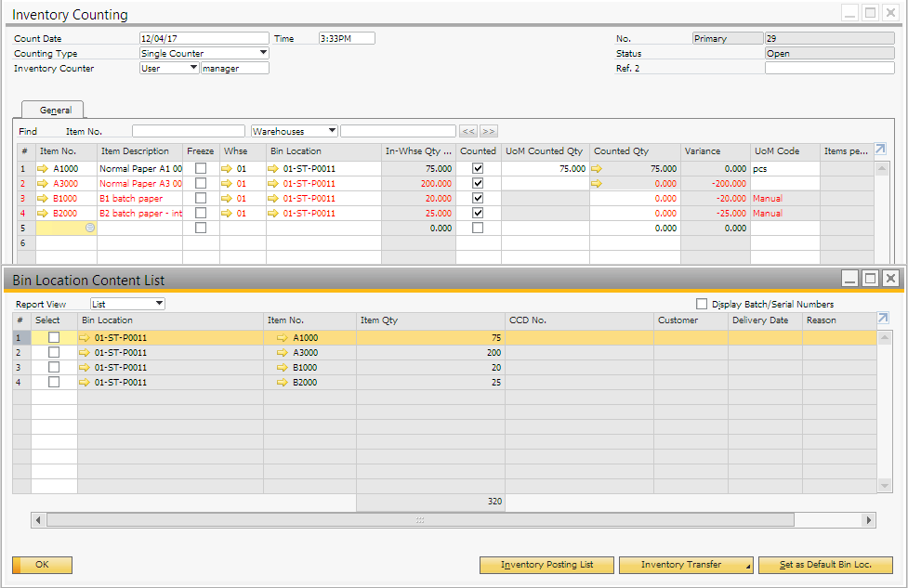Tick Select checkbox for row 1 in Bin Content List

tap(54, 338)
